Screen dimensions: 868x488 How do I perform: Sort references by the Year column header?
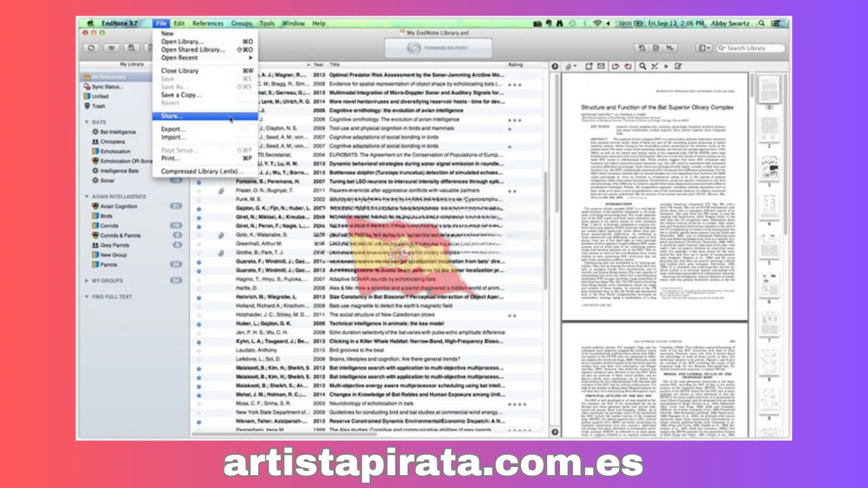(319, 64)
